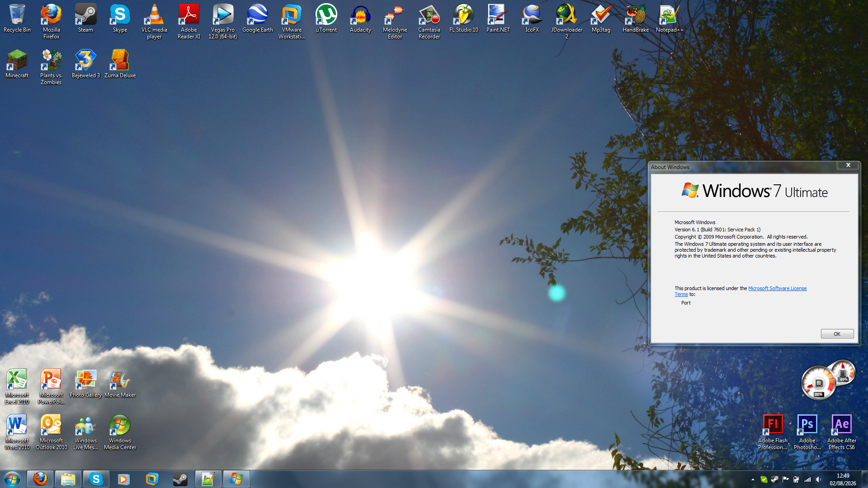Open the Start menu orb
The height and width of the screenshot is (488, 868).
click(x=12, y=479)
